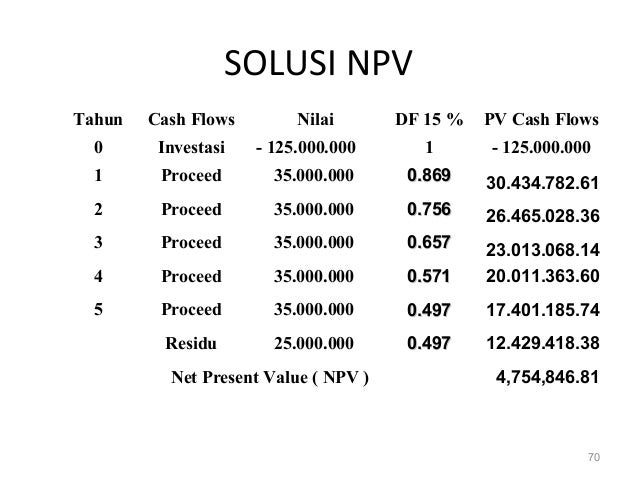Viewport: 638px width, 479px height.
Task: Click discount factor 0.756
Action: (429, 209)
